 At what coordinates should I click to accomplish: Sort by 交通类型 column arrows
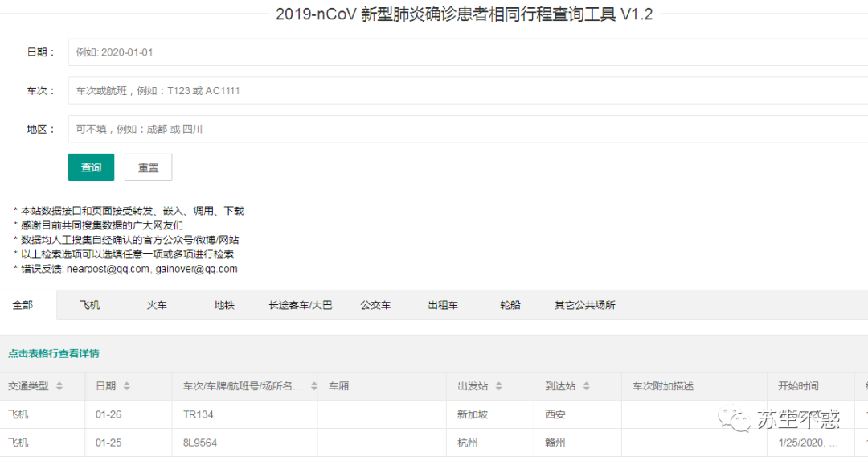(x=59, y=386)
